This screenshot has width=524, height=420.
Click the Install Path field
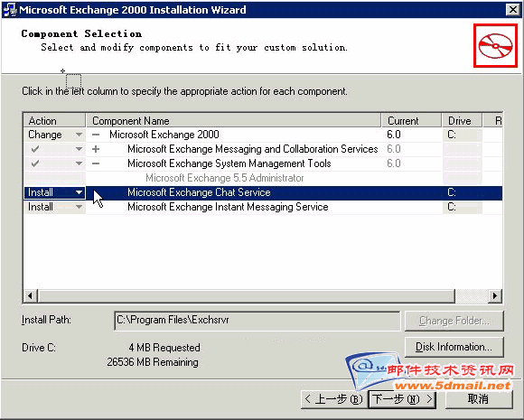[257, 321]
